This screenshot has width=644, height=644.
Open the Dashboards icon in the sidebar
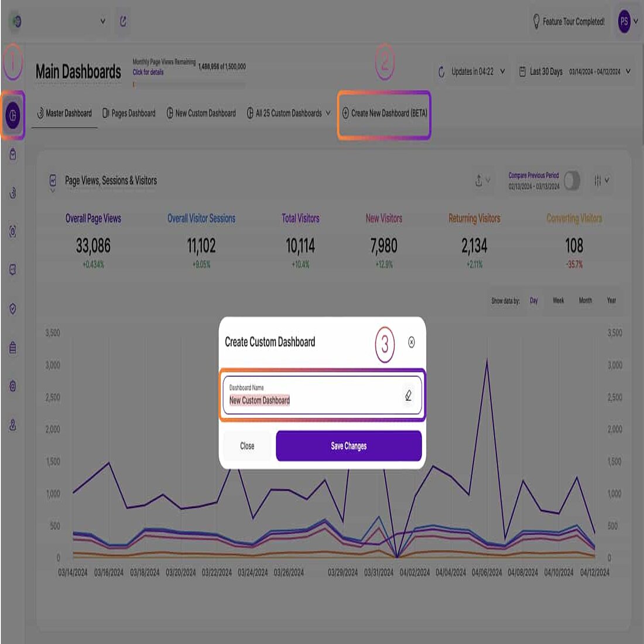(12, 115)
